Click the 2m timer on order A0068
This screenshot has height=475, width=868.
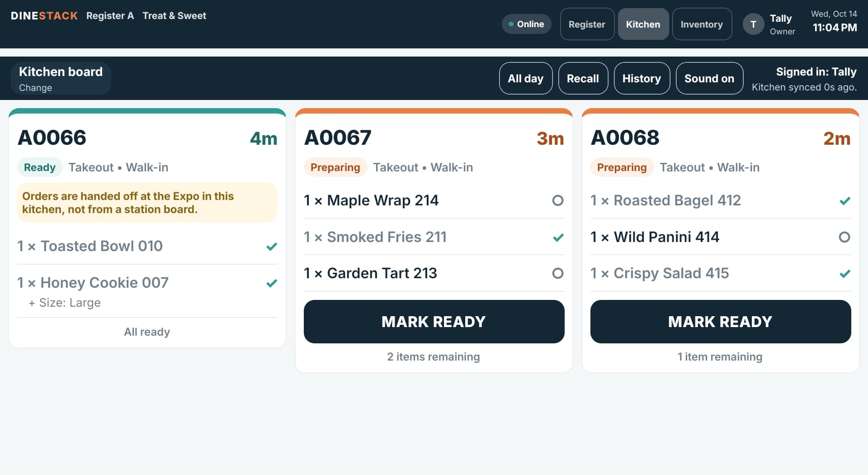pyautogui.click(x=837, y=138)
